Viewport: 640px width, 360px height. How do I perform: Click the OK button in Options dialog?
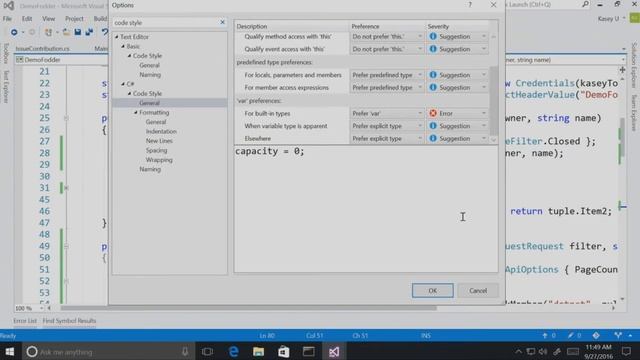click(432, 291)
